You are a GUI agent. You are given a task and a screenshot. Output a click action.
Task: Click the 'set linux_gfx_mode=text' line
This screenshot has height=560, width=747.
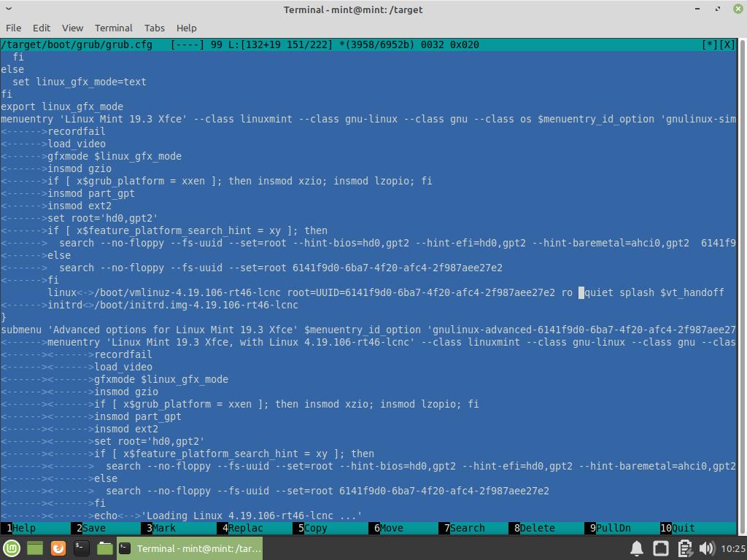pyautogui.click(x=80, y=82)
